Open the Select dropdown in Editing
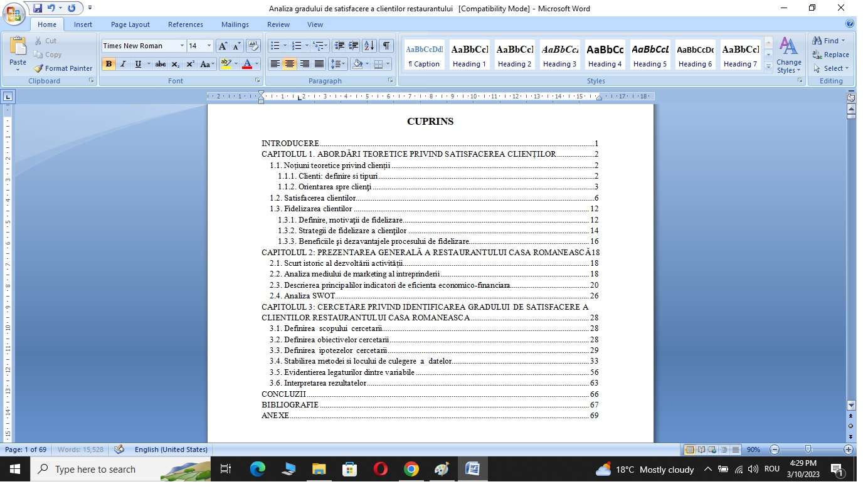Image resolution: width=868 pixels, height=494 pixels. [x=830, y=68]
